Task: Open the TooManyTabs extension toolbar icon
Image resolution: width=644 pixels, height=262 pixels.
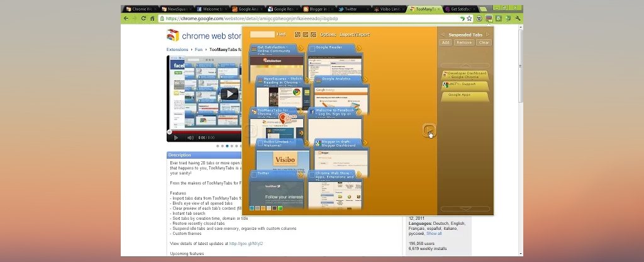Action: coord(489,18)
